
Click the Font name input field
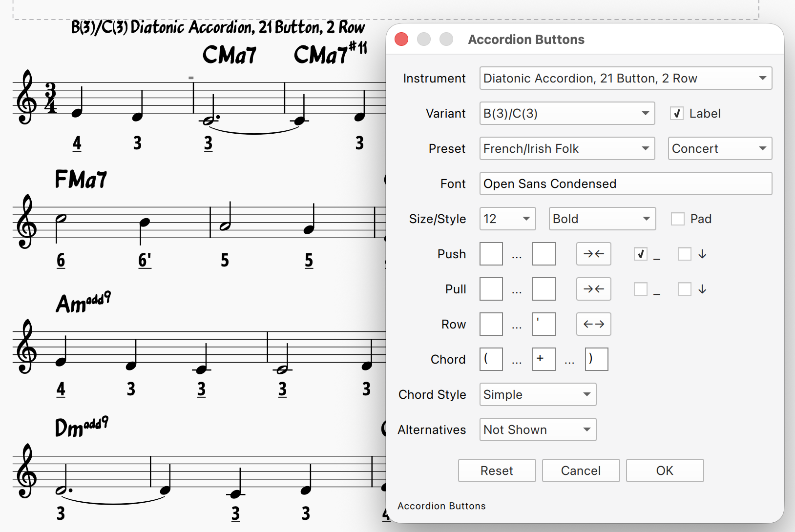(x=626, y=184)
